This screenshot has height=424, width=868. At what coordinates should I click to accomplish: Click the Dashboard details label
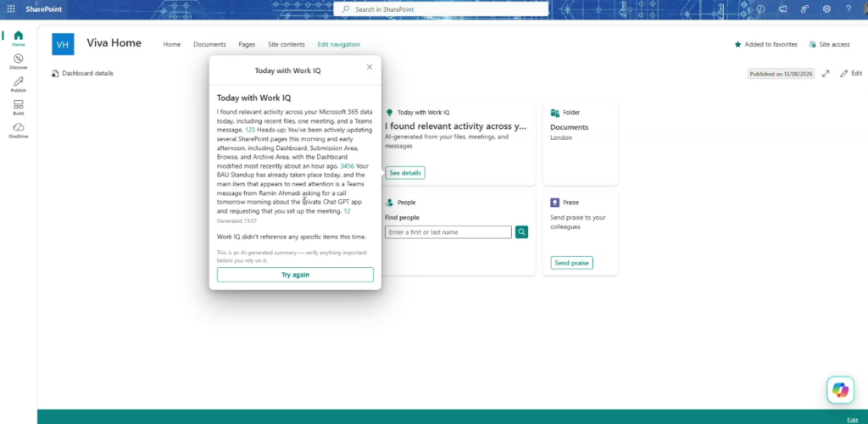click(x=87, y=73)
